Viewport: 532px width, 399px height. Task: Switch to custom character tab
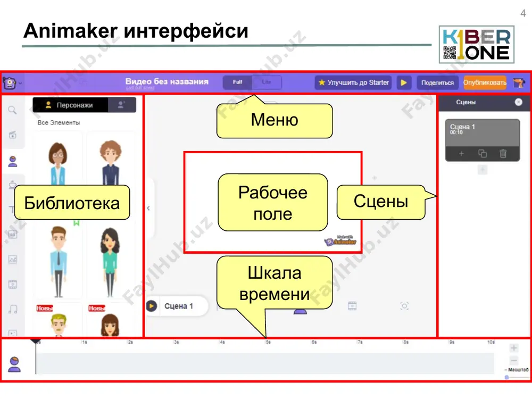[x=122, y=105]
